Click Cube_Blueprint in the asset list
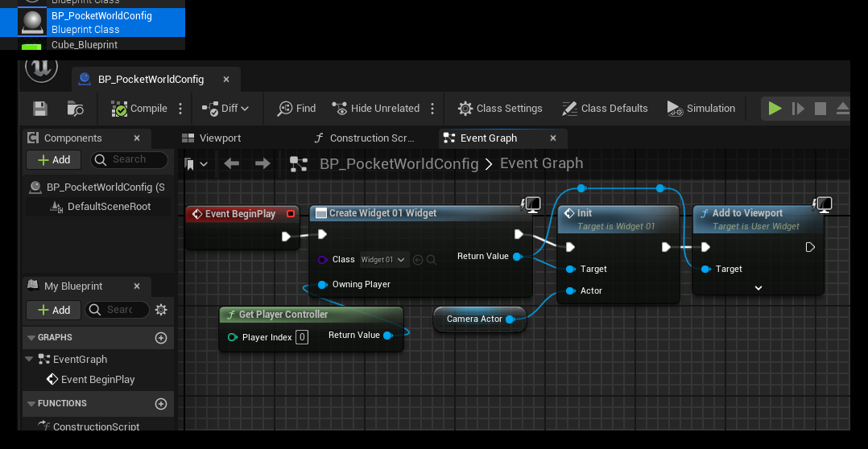 [84, 44]
